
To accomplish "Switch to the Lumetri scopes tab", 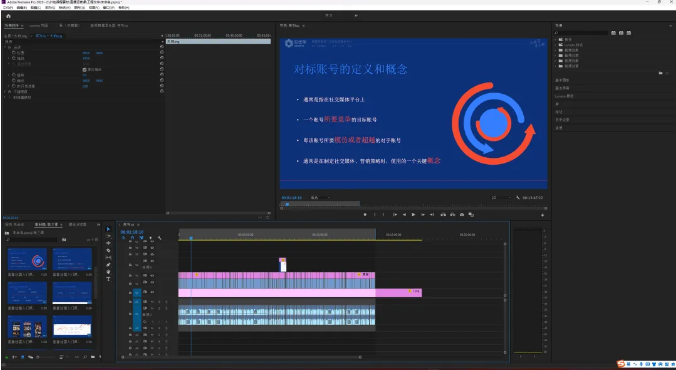I will 39,25.
